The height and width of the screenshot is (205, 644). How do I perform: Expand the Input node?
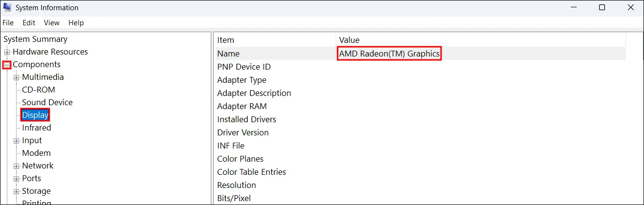pos(17,141)
